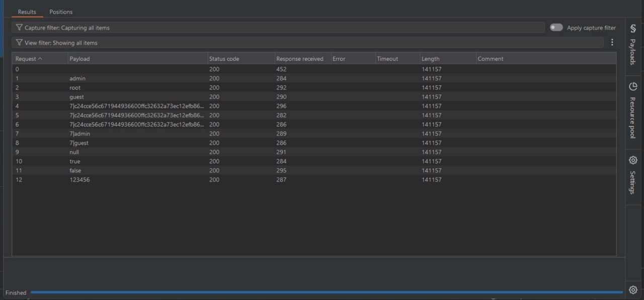The height and width of the screenshot is (300, 644).
Task: Select the row with payload null
Action: click(314, 152)
